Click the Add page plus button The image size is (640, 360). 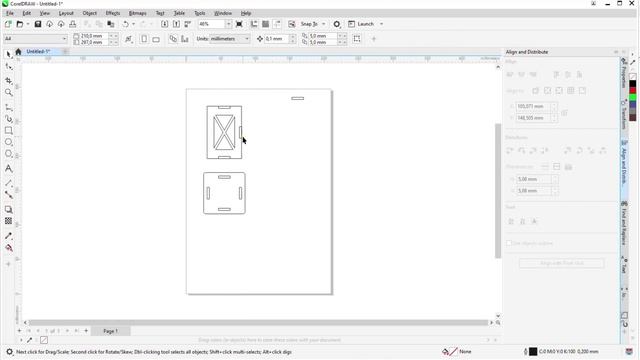pos(86,331)
